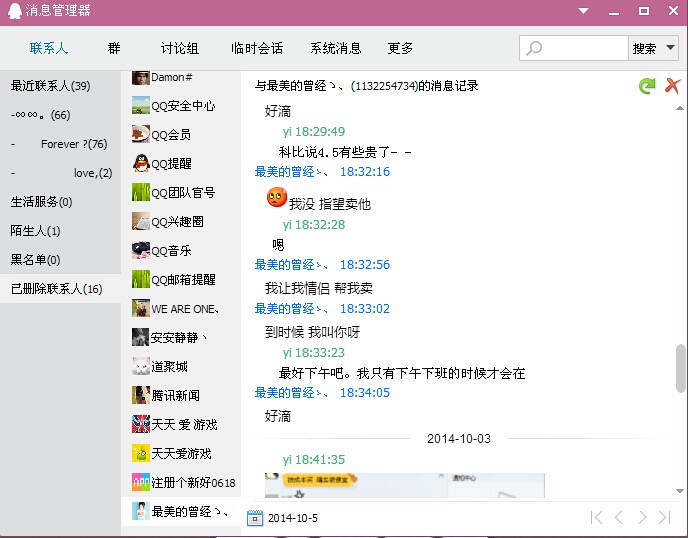Go to previous page of records
The width and height of the screenshot is (688, 538).
coord(619,517)
